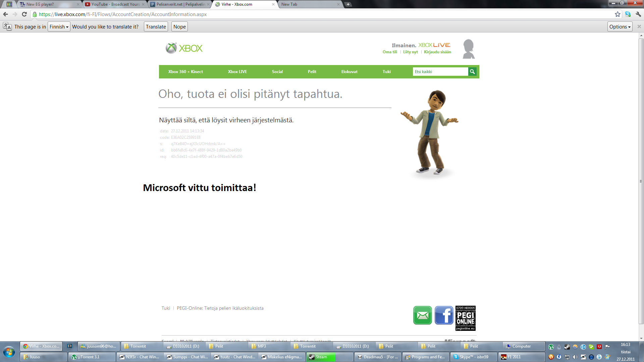
Task: Click the browser address bar URL
Action: point(123,14)
